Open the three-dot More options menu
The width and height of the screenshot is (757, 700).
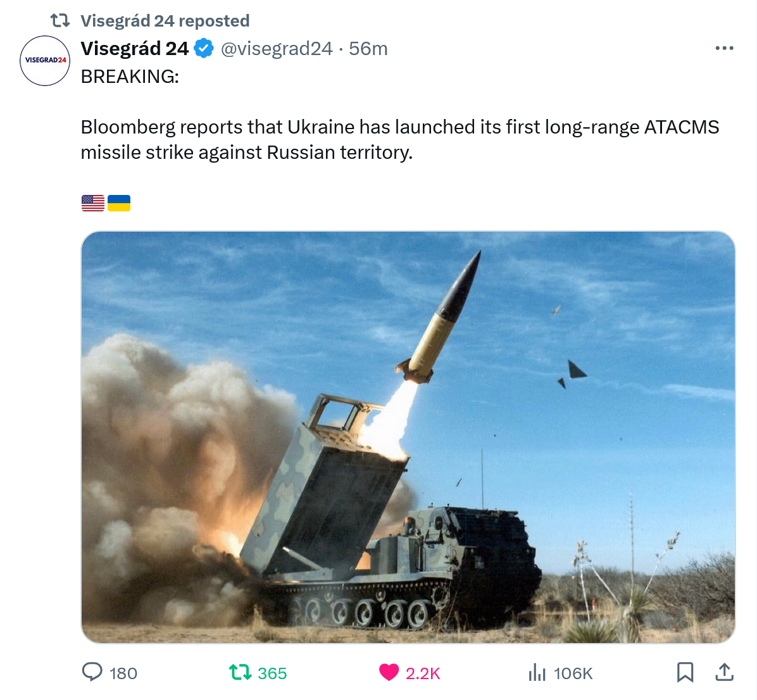(x=724, y=48)
